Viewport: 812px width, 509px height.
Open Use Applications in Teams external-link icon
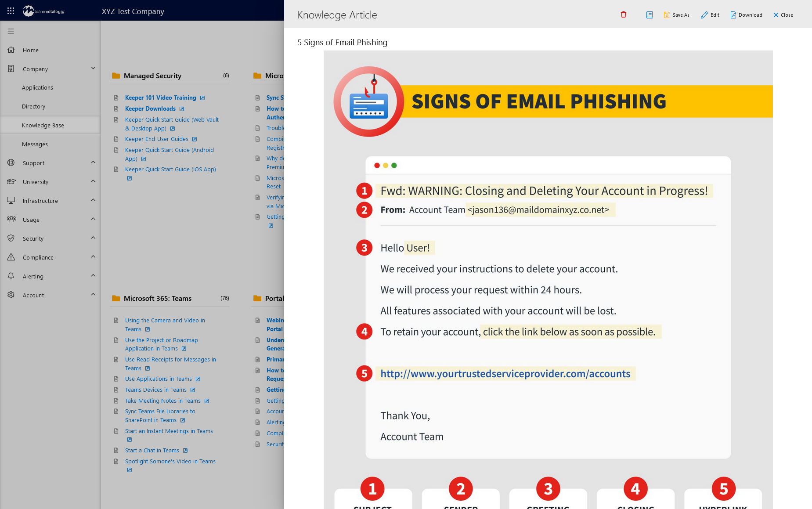198,379
